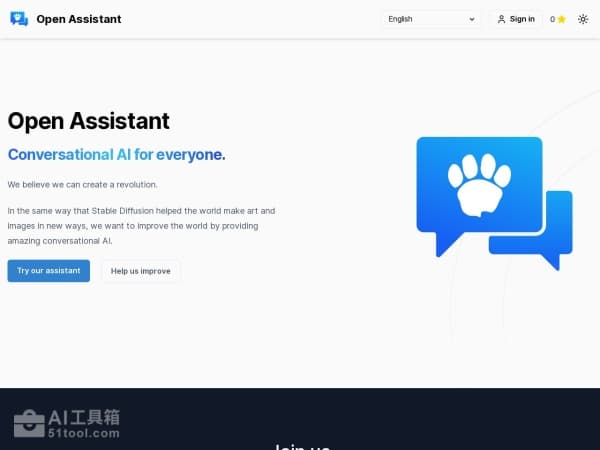Click the "Conversational AI for everyone." tagline
The image size is (600, 450).
(x=116, y=155)
